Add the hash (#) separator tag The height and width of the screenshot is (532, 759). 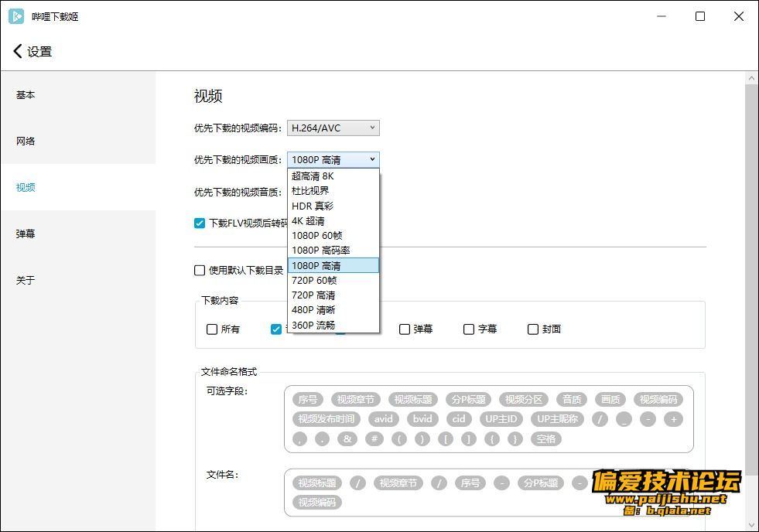(374, 439)
